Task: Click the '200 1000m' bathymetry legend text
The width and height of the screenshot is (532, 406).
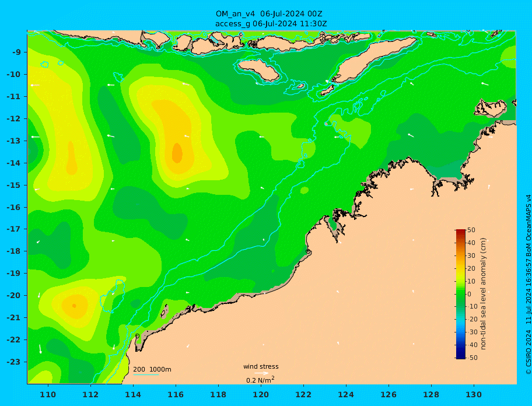Action: (x=152, y=369)
